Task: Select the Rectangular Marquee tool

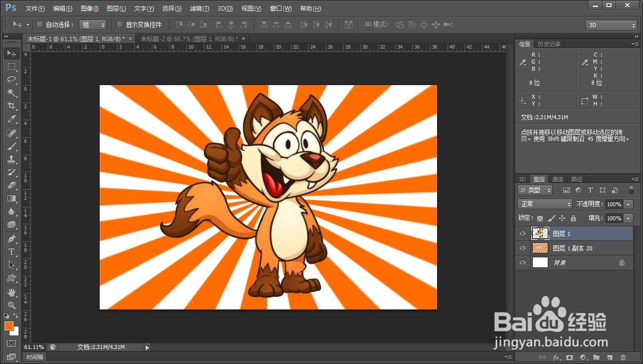Action: point(12,67)
